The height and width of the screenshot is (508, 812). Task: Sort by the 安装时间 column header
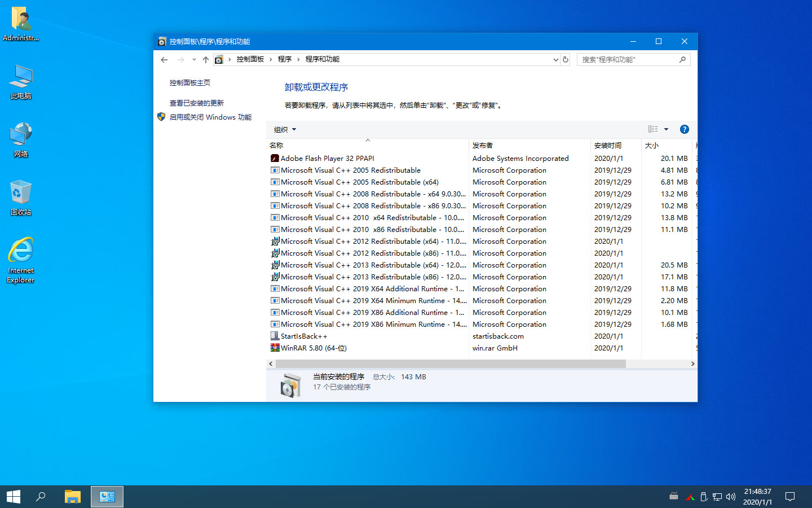point(616,146)
